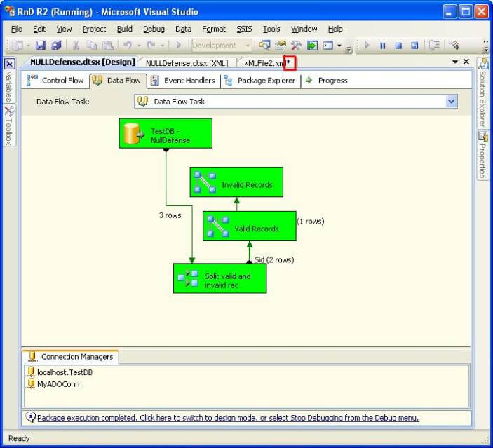Click the Stop Debugging icon
This screenshot has height=448, width=493.
click(398, 46)
